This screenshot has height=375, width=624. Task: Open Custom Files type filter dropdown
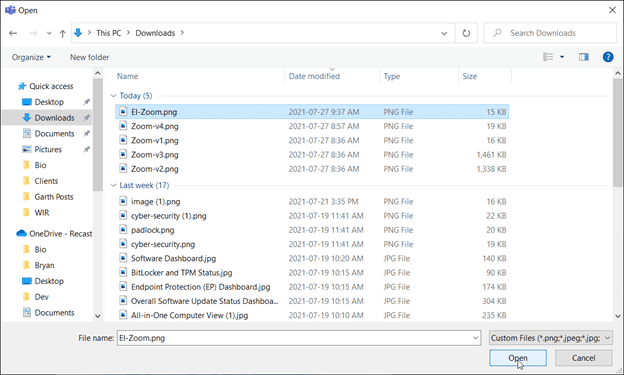pyautogui.click(x=551, y=338)
